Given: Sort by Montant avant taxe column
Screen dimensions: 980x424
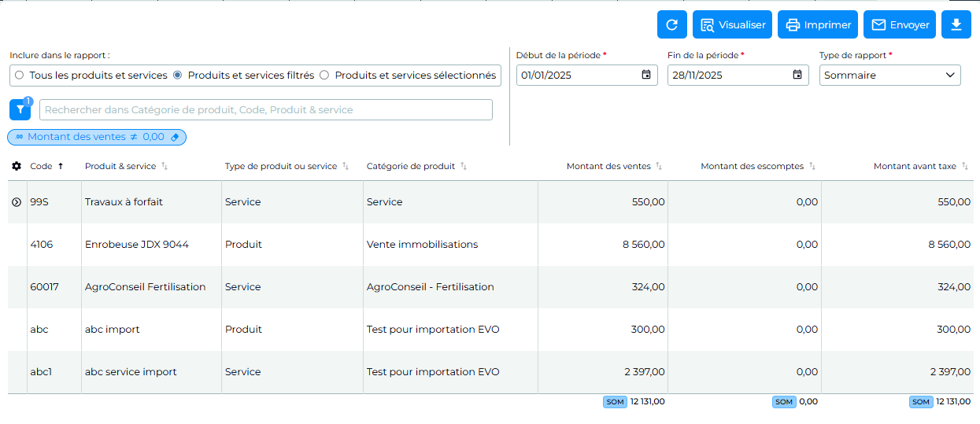Looking at the screenshot, I should [x=964, y=166].
